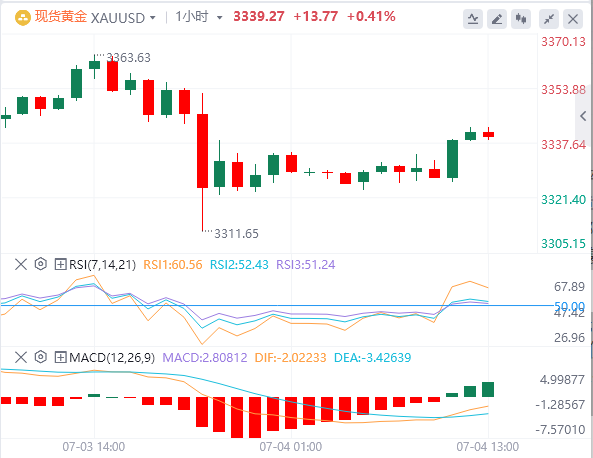Switch chart type via candlestick icon
The image size is (593, 458).
[x=521, y=19]
